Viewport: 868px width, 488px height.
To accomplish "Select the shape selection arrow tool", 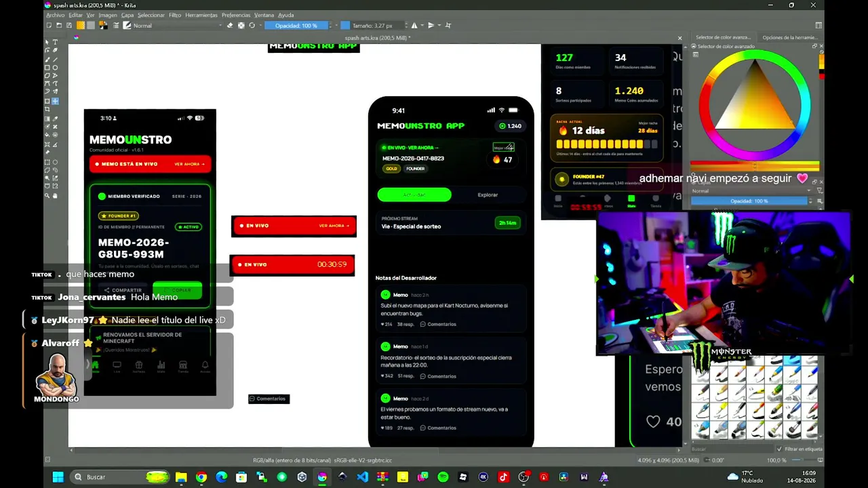I will click(x=47, y=42).
